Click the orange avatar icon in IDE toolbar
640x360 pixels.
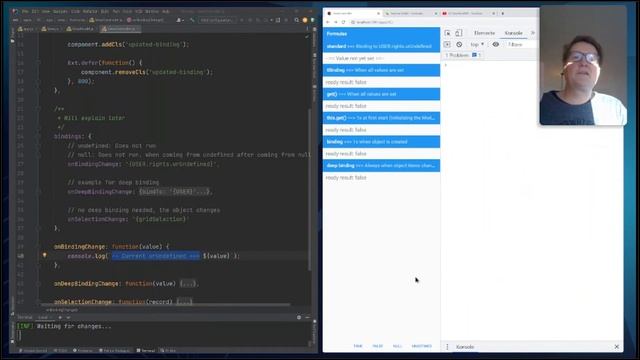point(304,20)
